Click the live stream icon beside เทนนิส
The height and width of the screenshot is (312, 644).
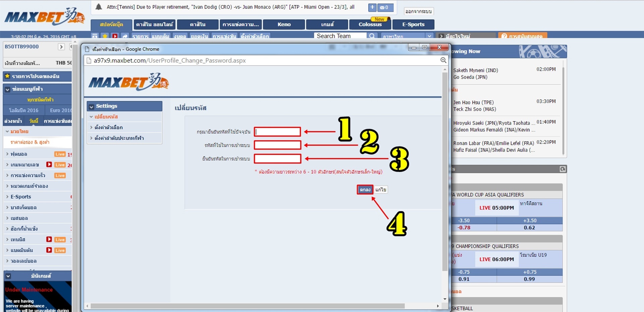point(49,239)
